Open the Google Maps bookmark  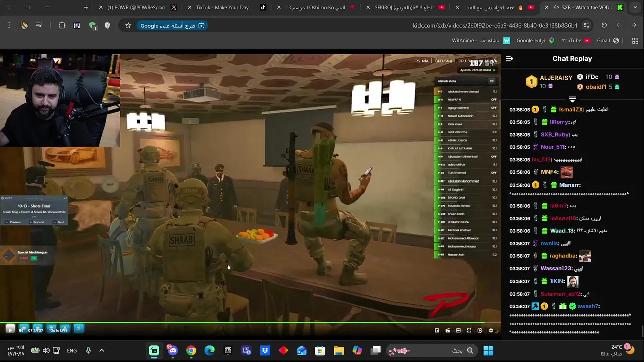click(535, 40)
